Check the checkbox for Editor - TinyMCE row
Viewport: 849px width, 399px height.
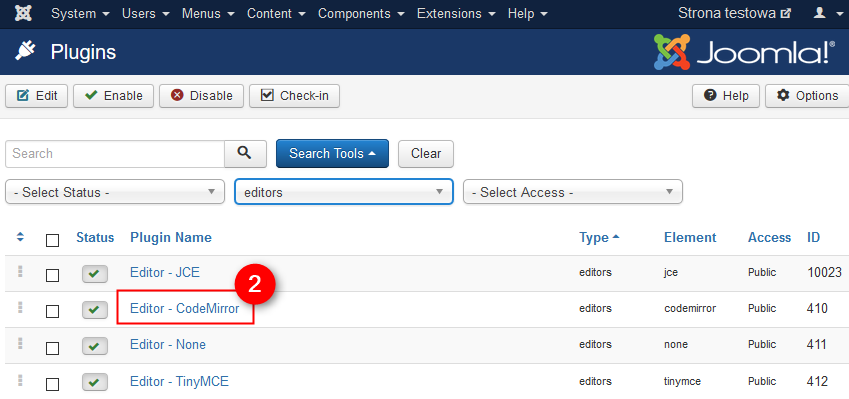[53, 384]
